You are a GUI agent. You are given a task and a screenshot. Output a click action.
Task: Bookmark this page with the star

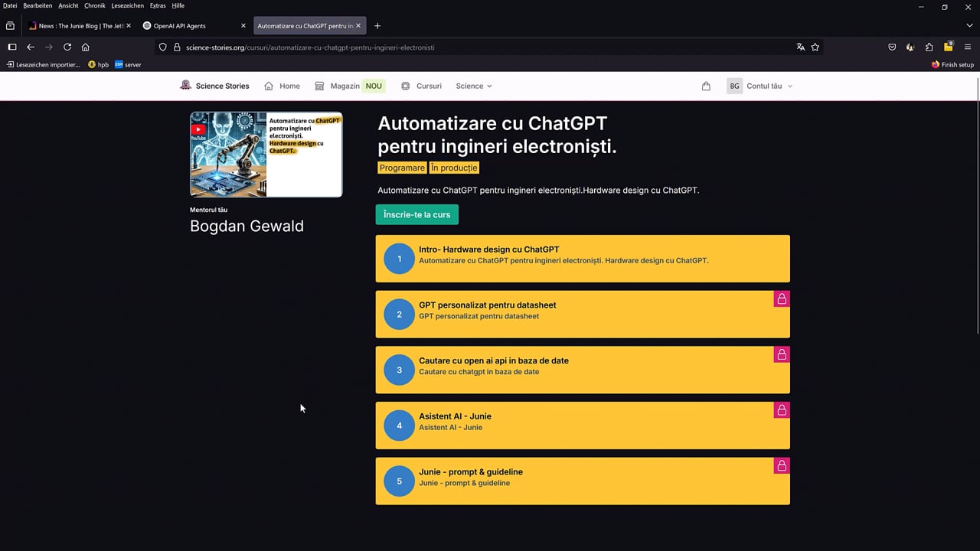[x=815, y=47]
